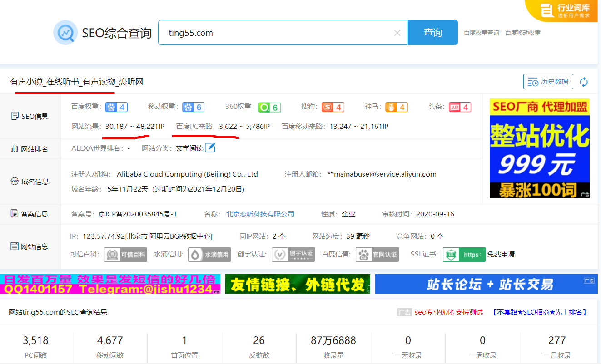Click the 备案信息 sidebar icon
The width and height of the screenshot is (601, 364).
pyautogui.click(x=15, y=214)
